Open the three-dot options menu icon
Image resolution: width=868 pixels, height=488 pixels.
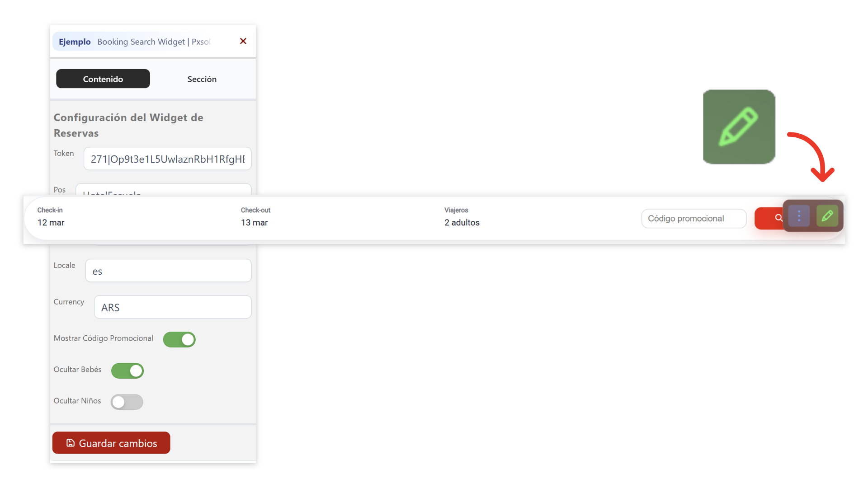(799, 216)
